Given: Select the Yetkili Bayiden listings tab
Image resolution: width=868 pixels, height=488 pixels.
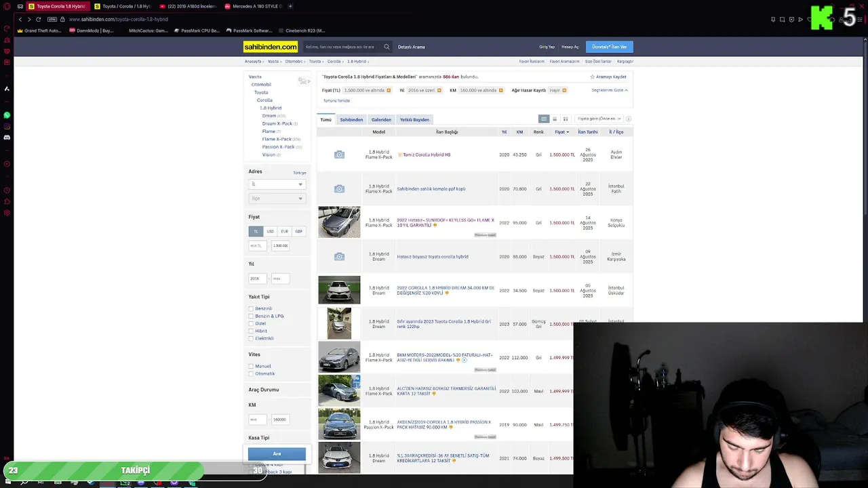Looking at the screenshot, I should pos(414,119).
